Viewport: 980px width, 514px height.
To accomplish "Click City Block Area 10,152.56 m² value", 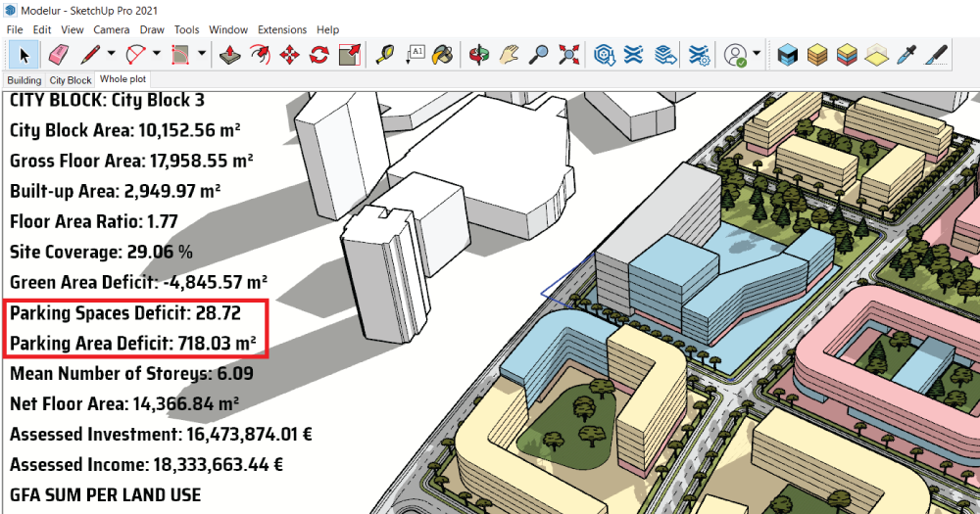I will point(189,130).
